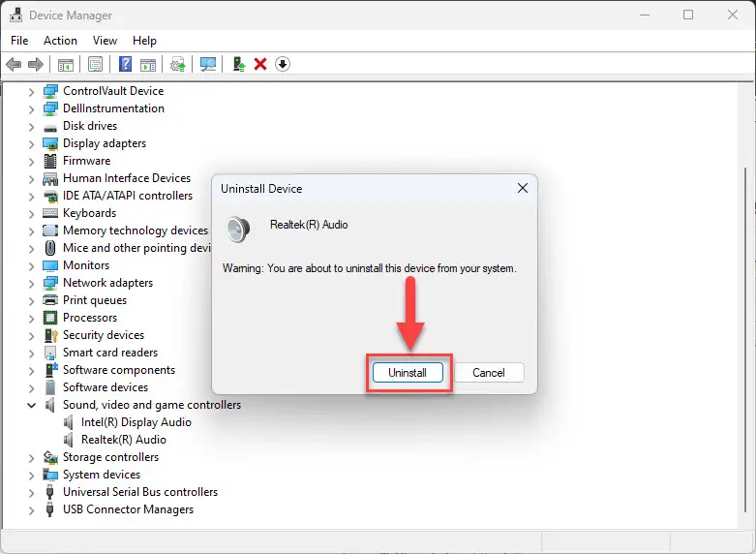Click the Print queues printer icon

click(x=50, y=300)
